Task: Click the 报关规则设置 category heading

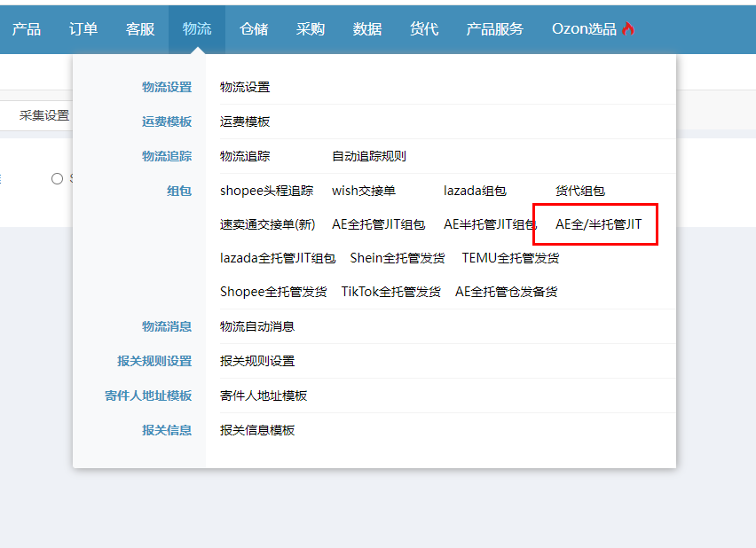Action: tap(154, 362)
